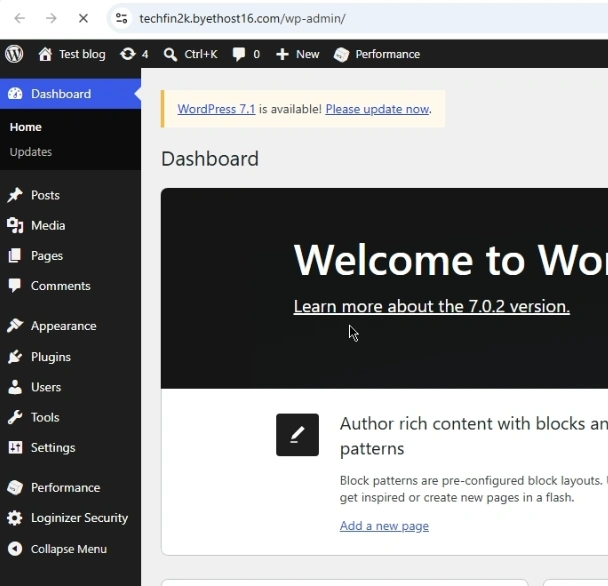Click the WordPress 7.1 link
Viewport: 608px width, 586px height.
(216, 109)
